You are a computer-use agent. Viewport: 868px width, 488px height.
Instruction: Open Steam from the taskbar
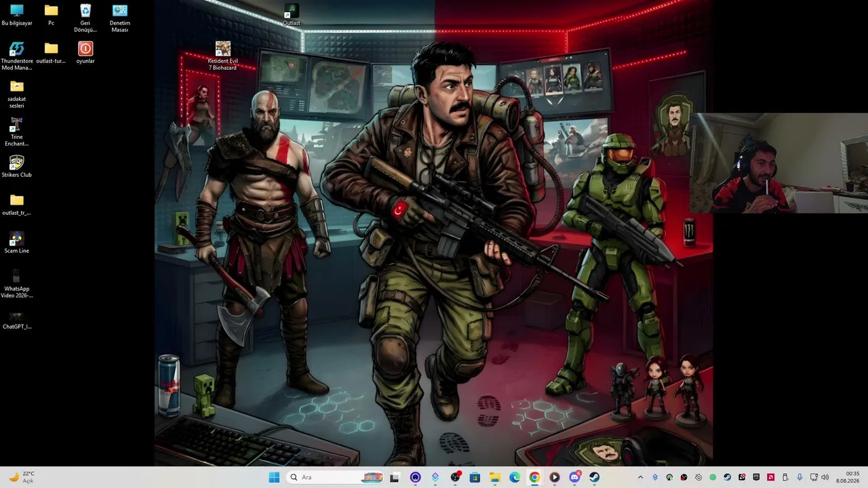594,477
